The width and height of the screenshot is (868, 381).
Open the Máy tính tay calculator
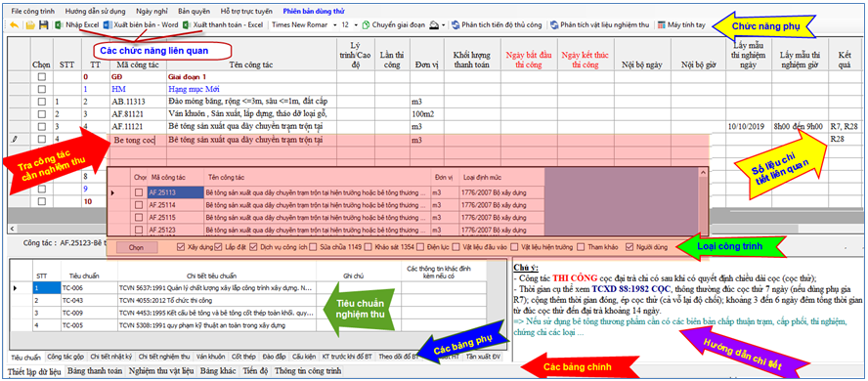point(681,24)
